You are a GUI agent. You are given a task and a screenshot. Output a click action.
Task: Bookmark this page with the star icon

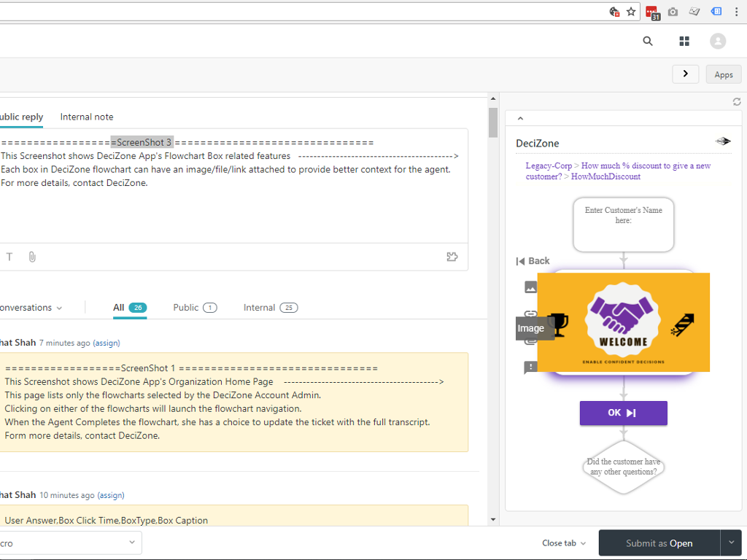[631, 12]
